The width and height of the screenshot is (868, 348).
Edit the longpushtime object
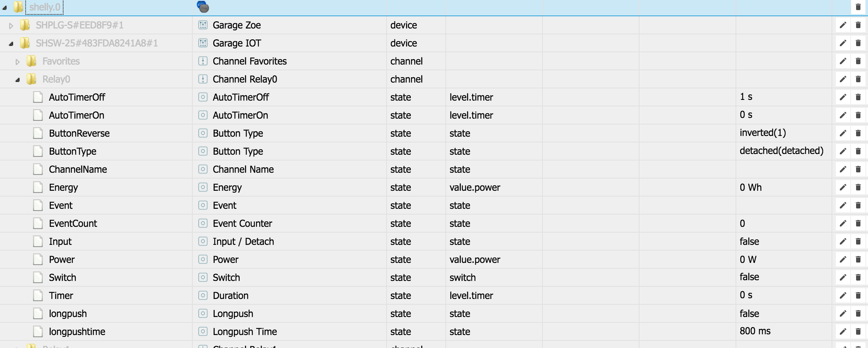point(843,332)
